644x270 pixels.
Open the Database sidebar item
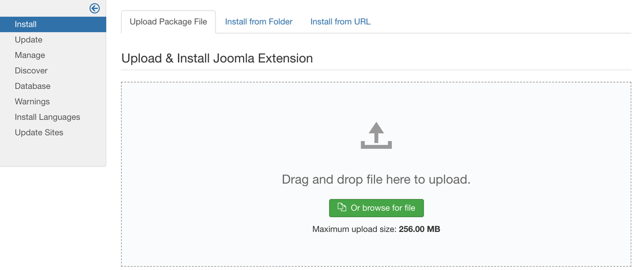tap(33, 87)
